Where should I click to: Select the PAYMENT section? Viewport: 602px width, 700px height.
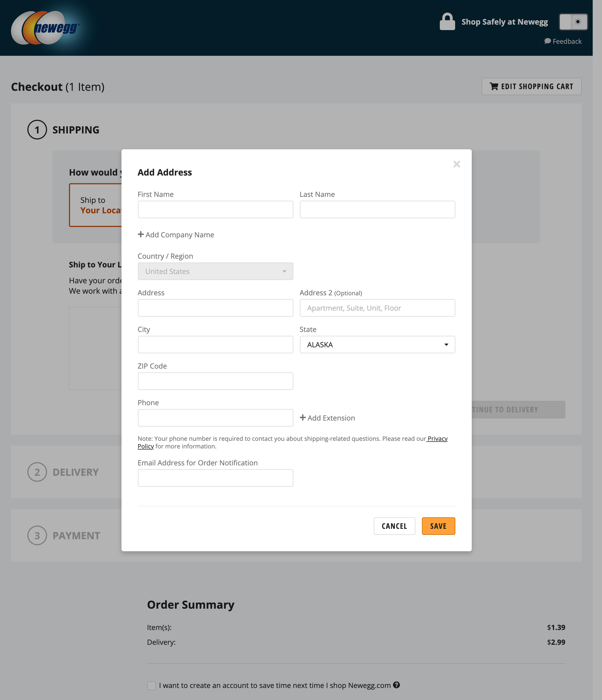click(76, 535)
